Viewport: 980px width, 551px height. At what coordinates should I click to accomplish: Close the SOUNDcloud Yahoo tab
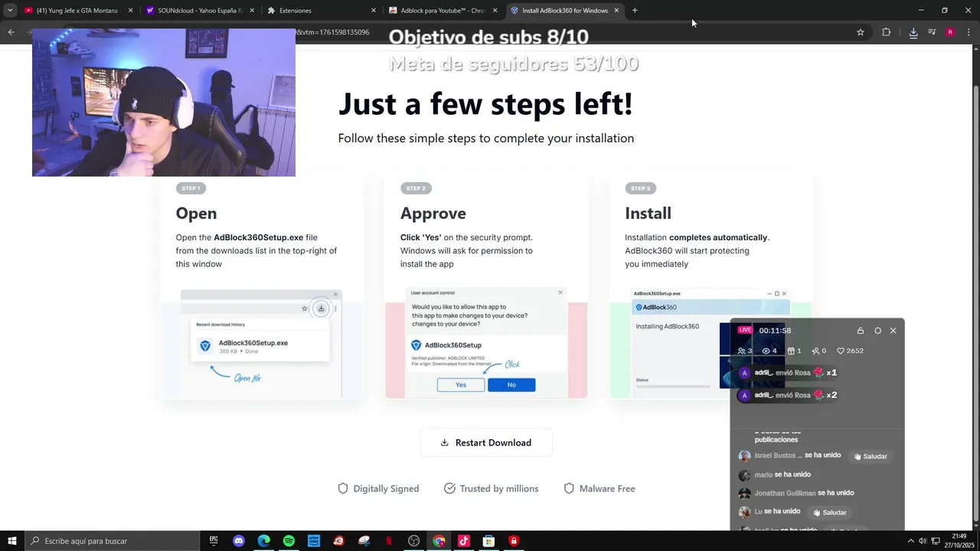(252, 11)
